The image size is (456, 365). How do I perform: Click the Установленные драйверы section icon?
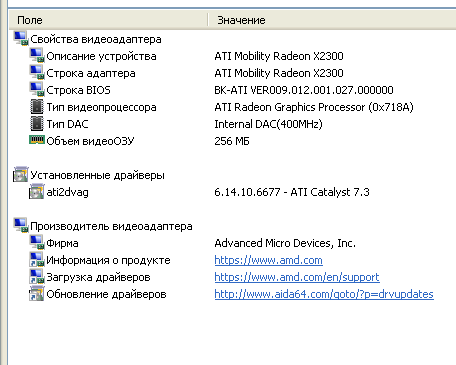[x=21, y=175]
